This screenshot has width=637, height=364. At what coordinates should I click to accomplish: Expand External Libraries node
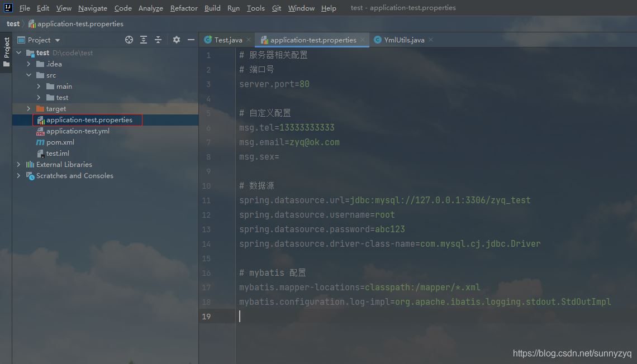[18, 165]
